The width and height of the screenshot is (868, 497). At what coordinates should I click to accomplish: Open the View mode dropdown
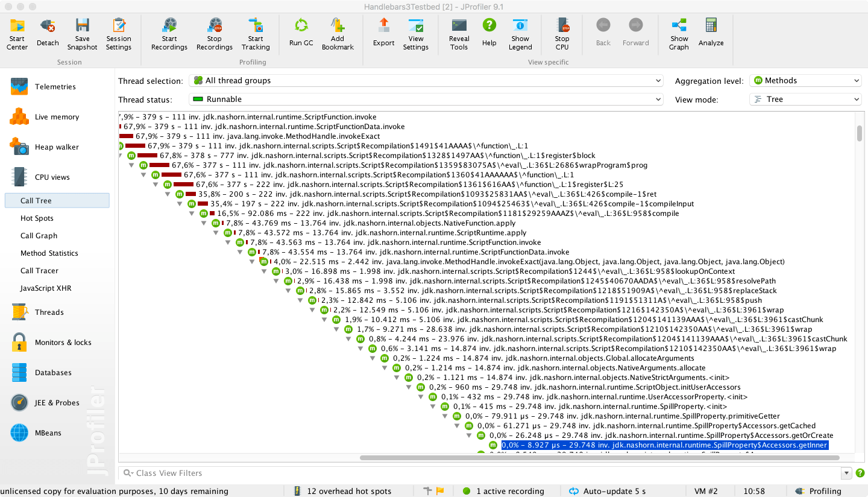click(x=805, y=98)
